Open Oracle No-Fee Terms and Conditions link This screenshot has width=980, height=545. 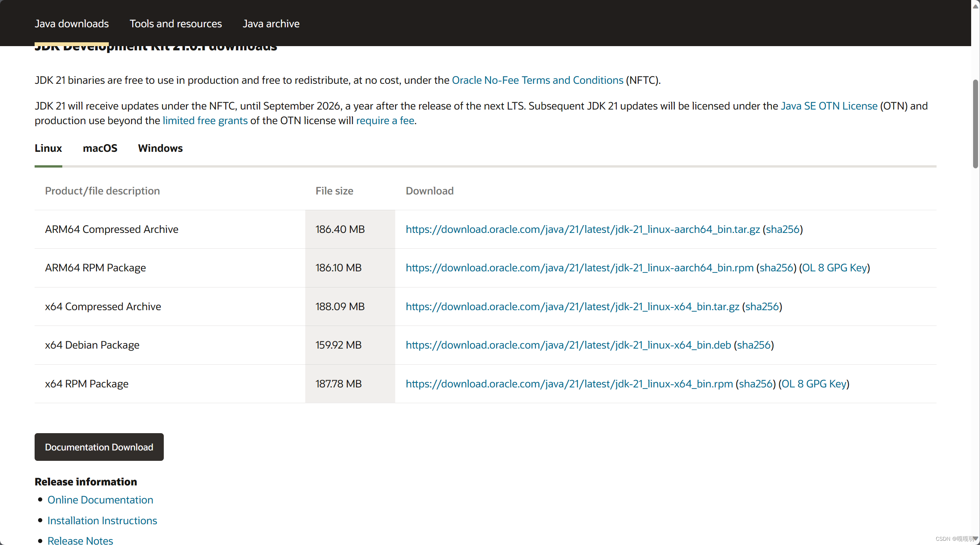coord(537,80)
